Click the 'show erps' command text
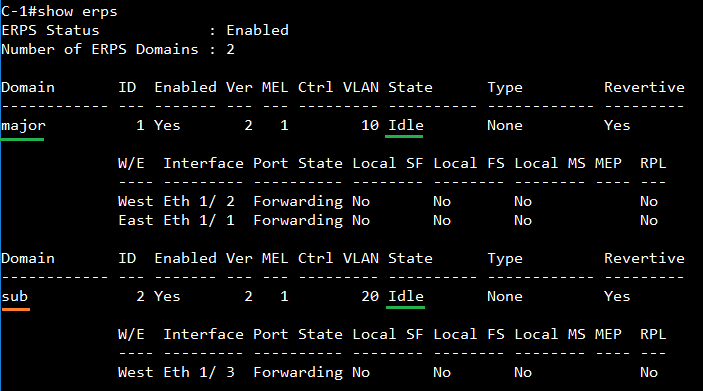The width and height of the screenshot is (703, 391). point(77,12)
